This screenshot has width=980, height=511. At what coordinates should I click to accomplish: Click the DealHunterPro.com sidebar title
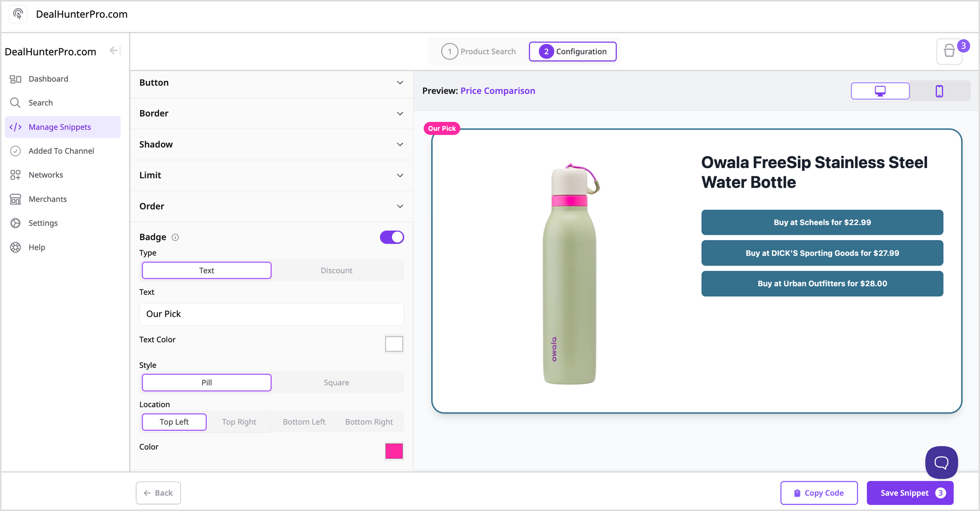[x=50, y=51]
